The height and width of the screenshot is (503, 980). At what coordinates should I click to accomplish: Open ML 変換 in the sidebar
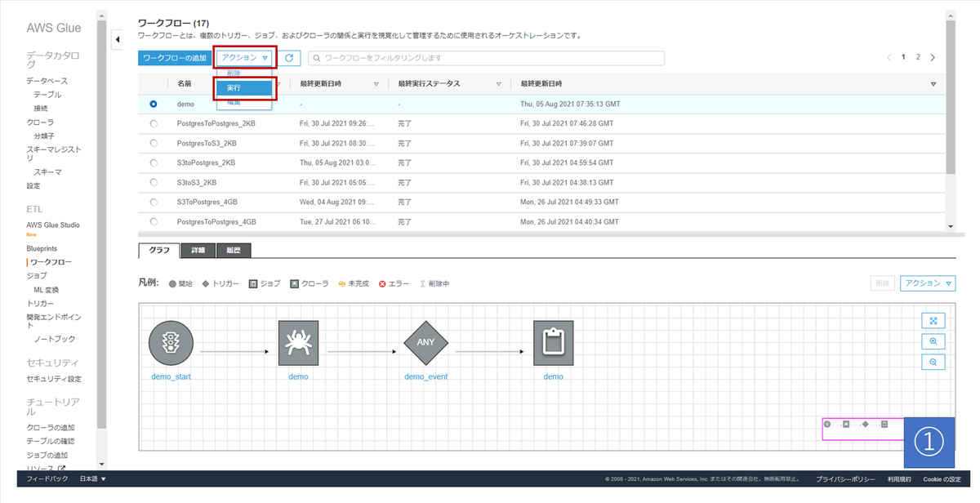(x=46, y=290)
